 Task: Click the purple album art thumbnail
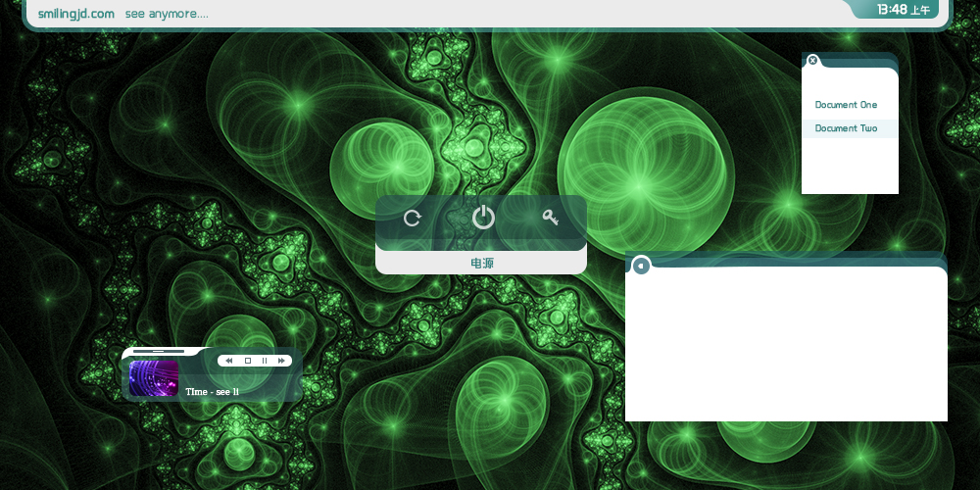coord(154,378)
